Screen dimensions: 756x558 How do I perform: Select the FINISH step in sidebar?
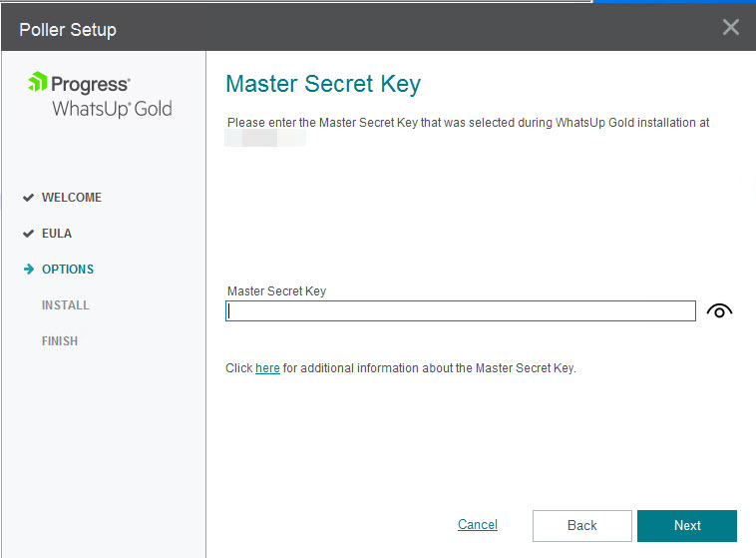click(59, 341)
